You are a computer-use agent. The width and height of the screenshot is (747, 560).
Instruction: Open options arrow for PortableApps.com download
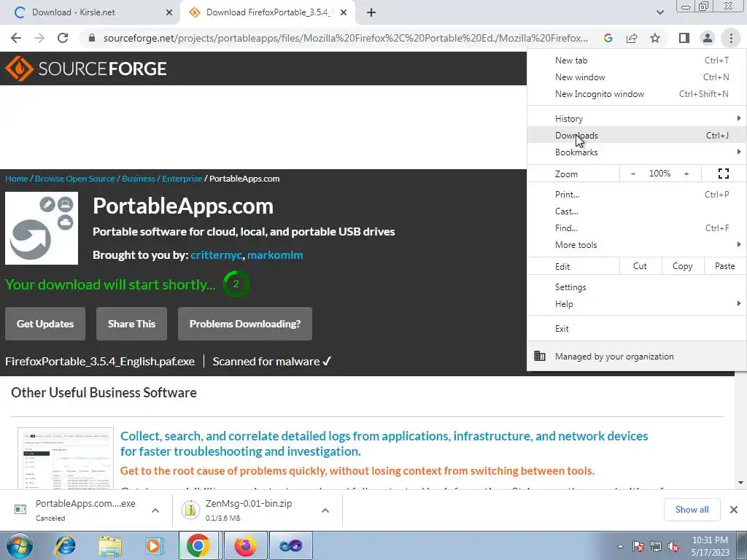coord(155,510)
